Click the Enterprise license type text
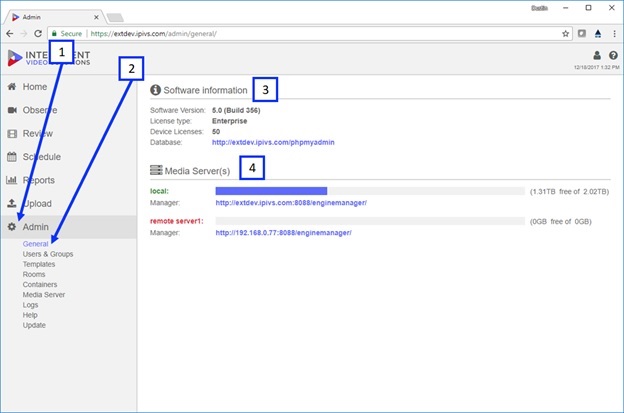Viewport: 624px width, 413px height. [230, 121]
